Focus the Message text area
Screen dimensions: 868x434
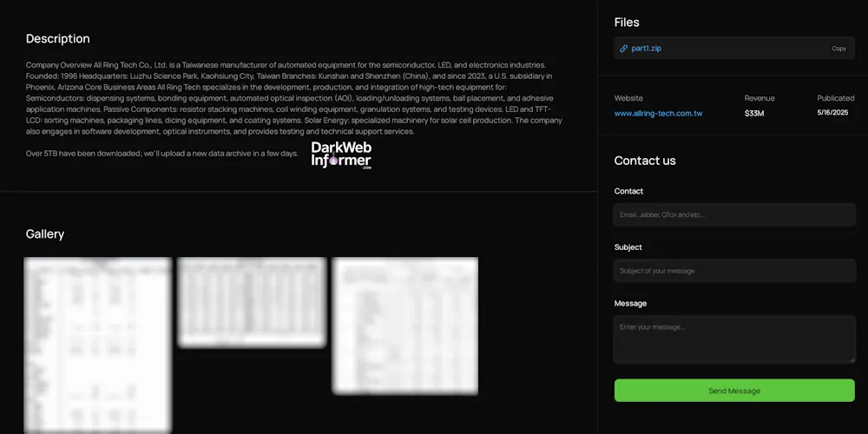[734, 339]
